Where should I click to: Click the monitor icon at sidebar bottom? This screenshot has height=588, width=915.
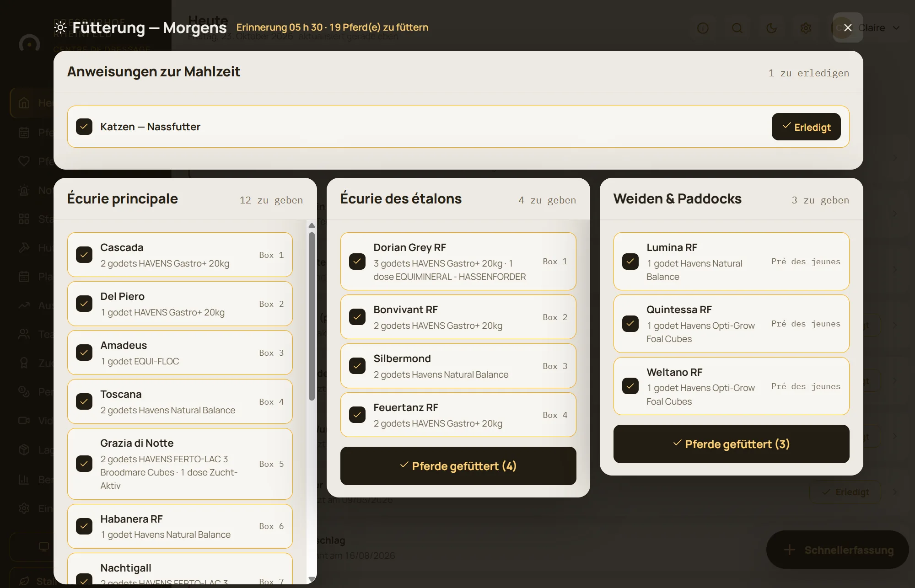(x=43, y=547)
